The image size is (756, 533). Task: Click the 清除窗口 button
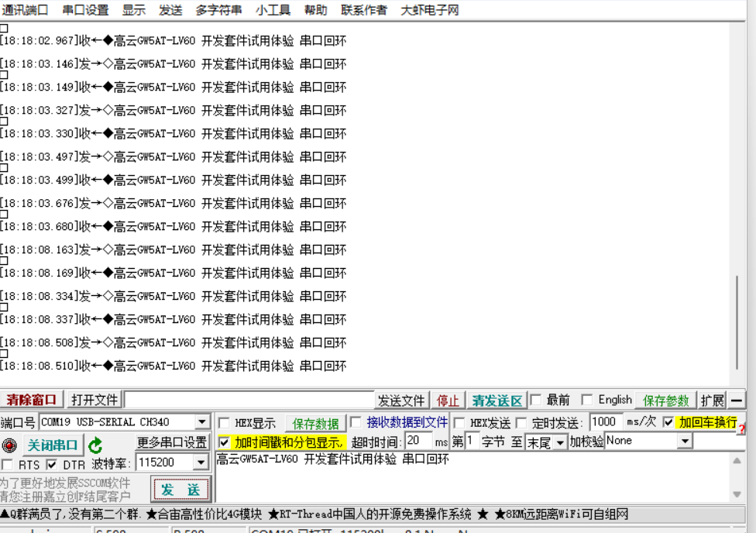[31, 400]
